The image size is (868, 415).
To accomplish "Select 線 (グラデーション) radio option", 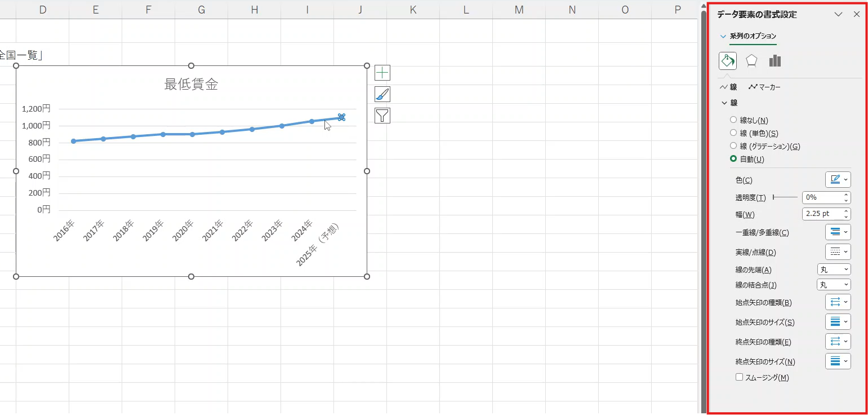I will pyautogui.click(x=733, y=147).
